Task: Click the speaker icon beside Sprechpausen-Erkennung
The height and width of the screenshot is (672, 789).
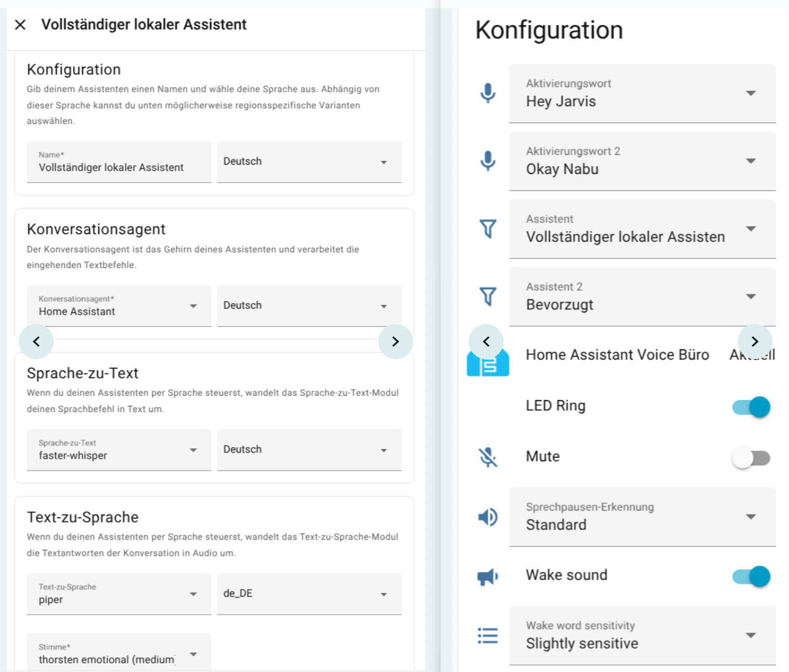Action: coord(488,517)
